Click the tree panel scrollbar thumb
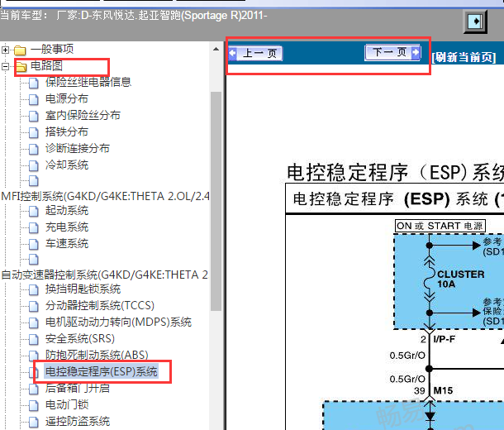504x430 pixels. (216, 201)
